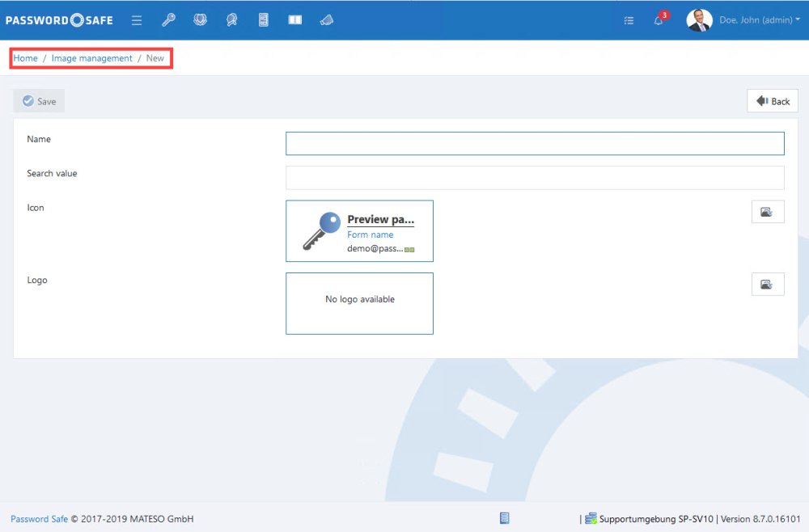Click the green password strength indicator

pyautogui.click(x=409, y=250)
